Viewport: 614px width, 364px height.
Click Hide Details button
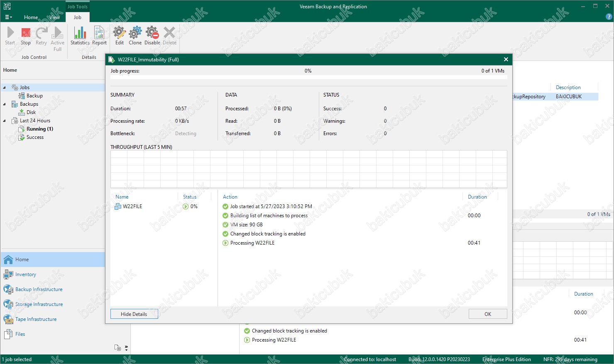pyautogui.click(x=134, y=314)
